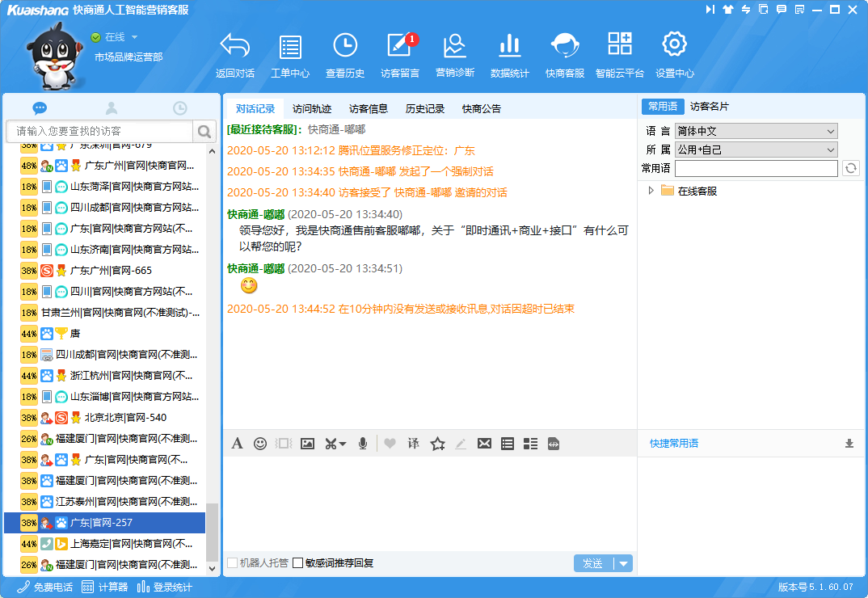Toggle the 机器人托管 checkbox
The height and width of the screenshot is (598, 868).
pos(233,563)
